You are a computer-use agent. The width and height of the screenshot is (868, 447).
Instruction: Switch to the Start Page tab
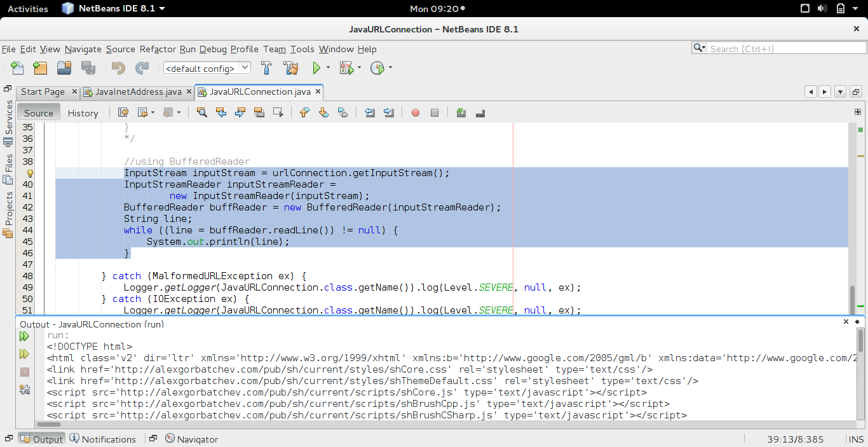point(43,92)
